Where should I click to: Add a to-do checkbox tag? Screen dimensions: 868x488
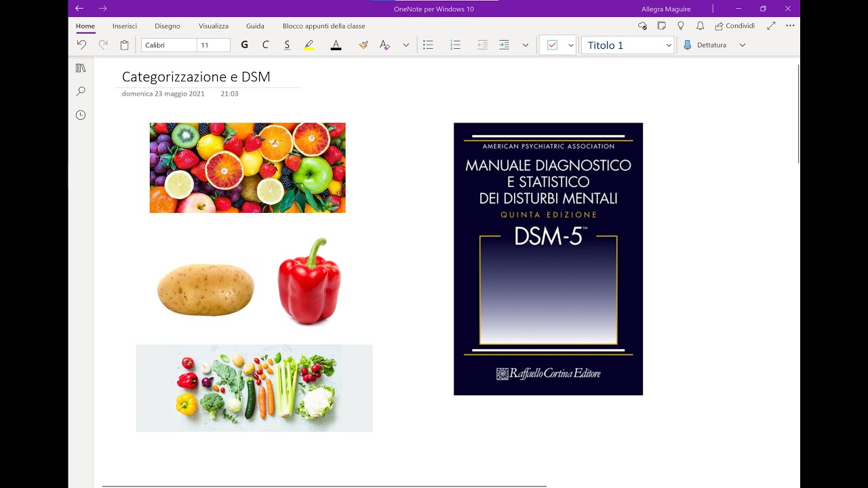(552, 45)
